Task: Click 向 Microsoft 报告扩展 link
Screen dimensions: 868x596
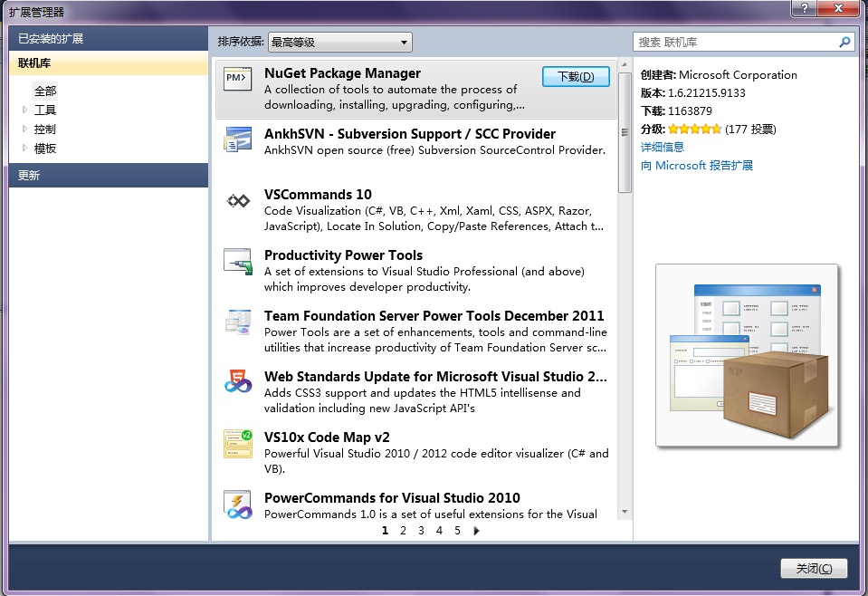Action: pos(696,165)
